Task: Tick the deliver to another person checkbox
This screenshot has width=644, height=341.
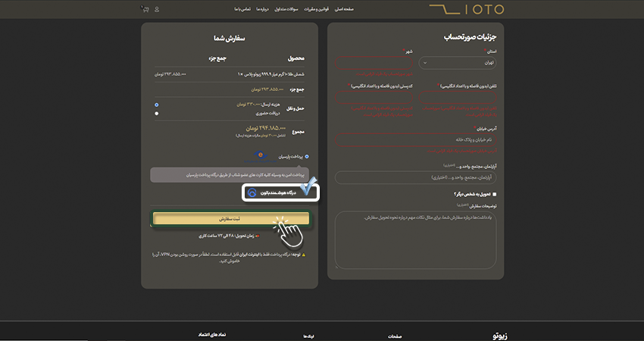Action: [494, 194]
